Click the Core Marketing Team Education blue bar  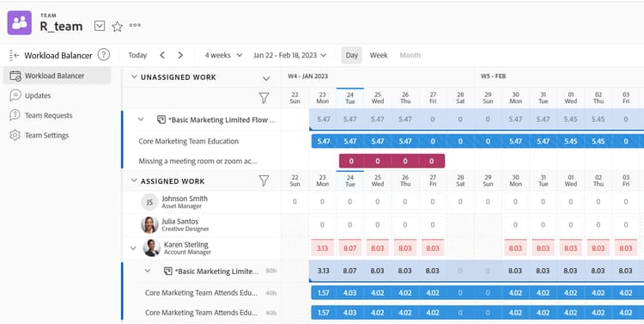pyautogui.click(x=477, y=141)
